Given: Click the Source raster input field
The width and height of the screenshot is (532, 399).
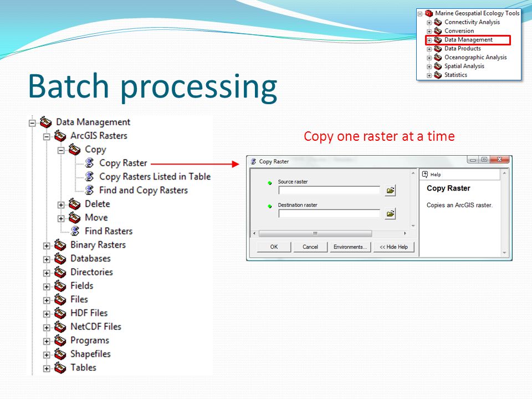Looking at the screenshot, I should (x=329, y=190).
